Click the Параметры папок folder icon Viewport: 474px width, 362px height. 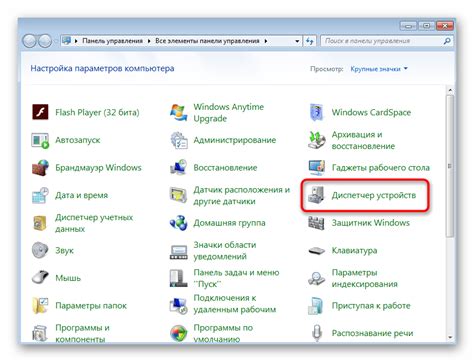pyautogui.click(x=40, y=305)
